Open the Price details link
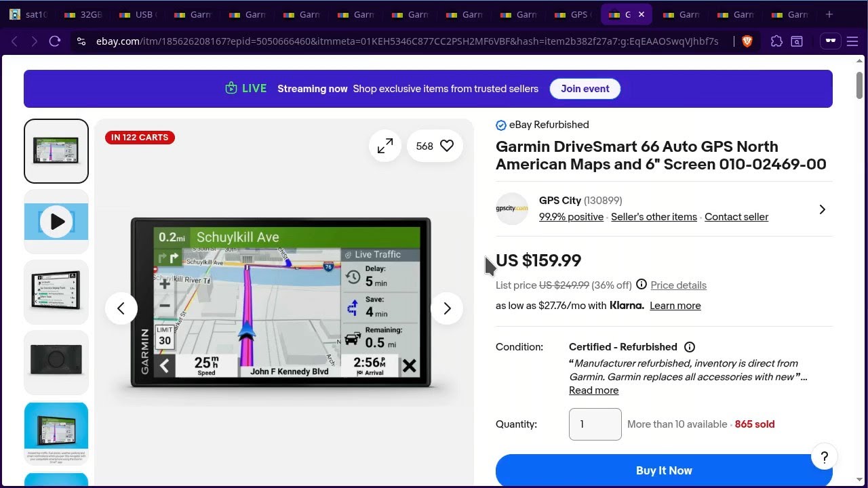868x488 pixels. click(x=678, y=285)
